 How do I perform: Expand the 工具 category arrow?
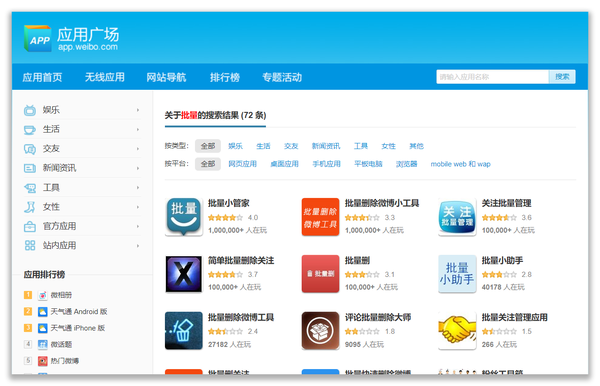[x=138, y=188]
